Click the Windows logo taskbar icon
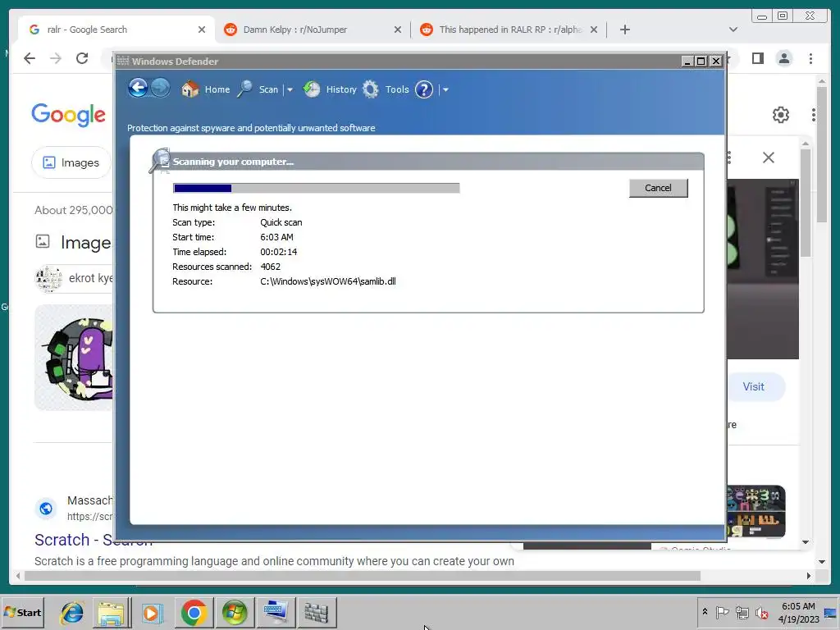 tap(235, 612)
